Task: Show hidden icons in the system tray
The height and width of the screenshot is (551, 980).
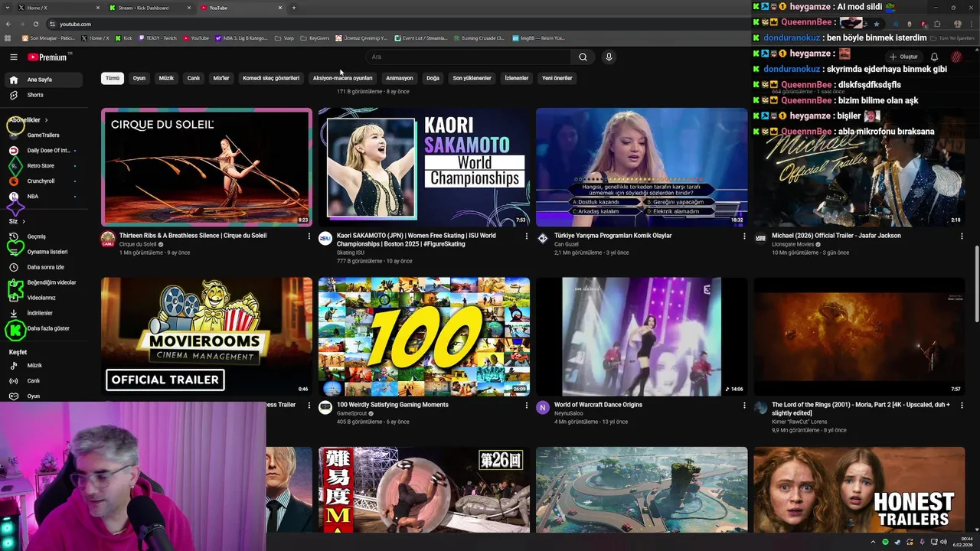Action: (x=873, y=542)
